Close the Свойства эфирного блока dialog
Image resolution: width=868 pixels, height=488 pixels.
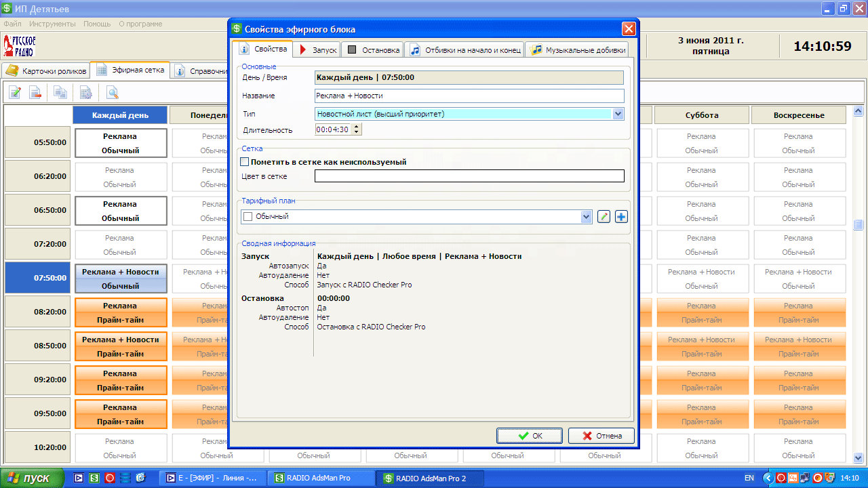(x=629, y=28)
